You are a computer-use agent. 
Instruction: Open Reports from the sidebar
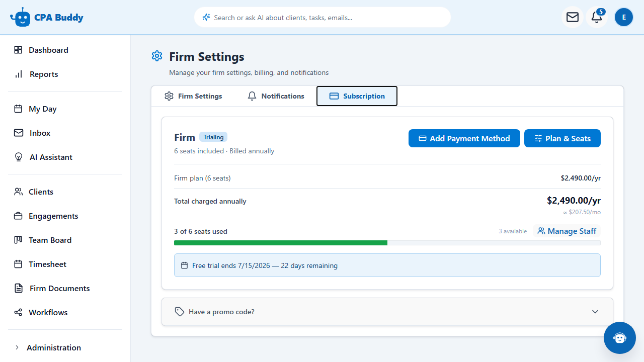pos(65,74)
